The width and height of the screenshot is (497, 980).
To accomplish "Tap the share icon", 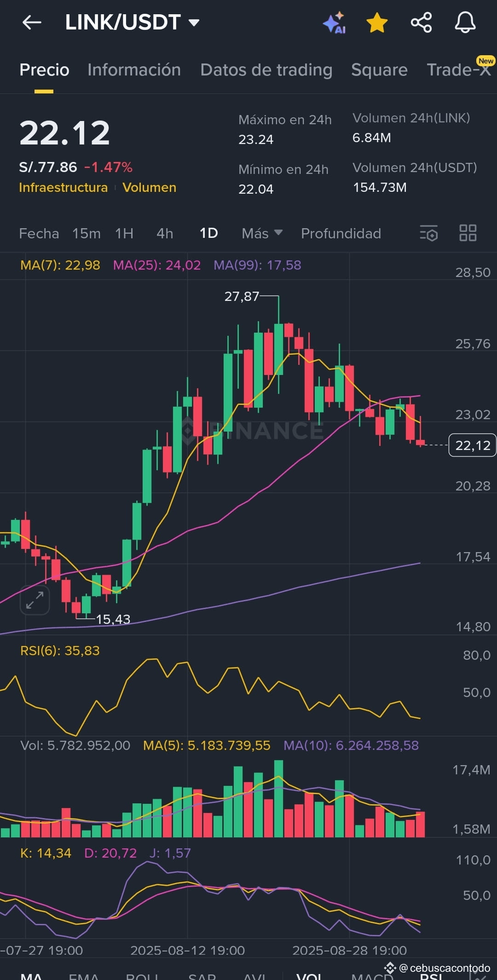I will click(x=421, y=23).
